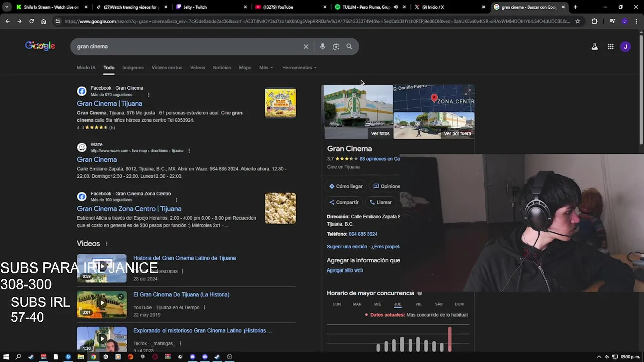Viewport: 644px width, 362px height.
Task: Bookmark this page with the star icon
Action: [x=578, y=21]
